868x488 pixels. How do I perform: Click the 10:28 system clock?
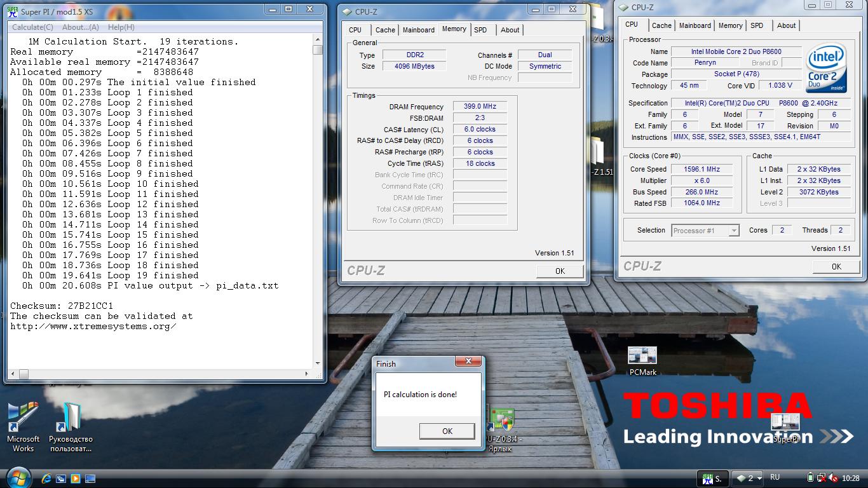point(850,478)
